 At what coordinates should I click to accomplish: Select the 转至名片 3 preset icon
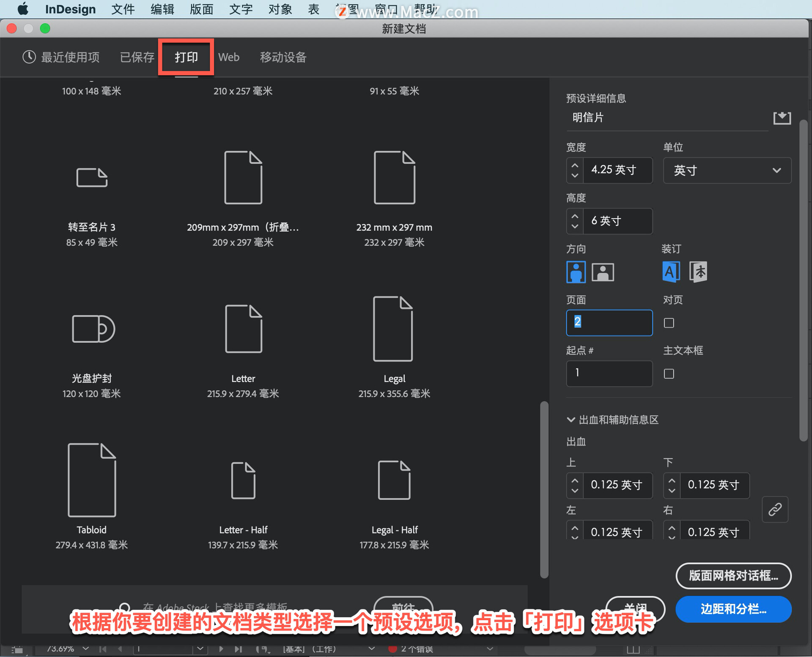92,177
